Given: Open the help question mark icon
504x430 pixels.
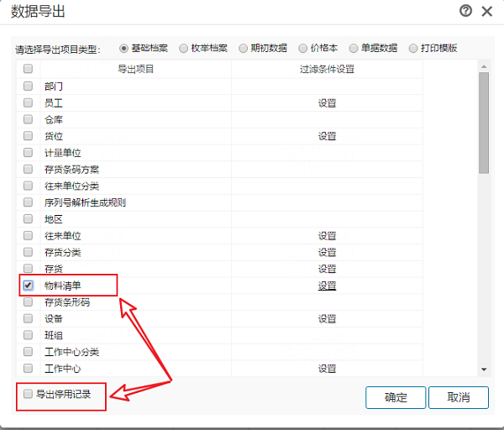Looking at the screenshot, I should (465, 11).
